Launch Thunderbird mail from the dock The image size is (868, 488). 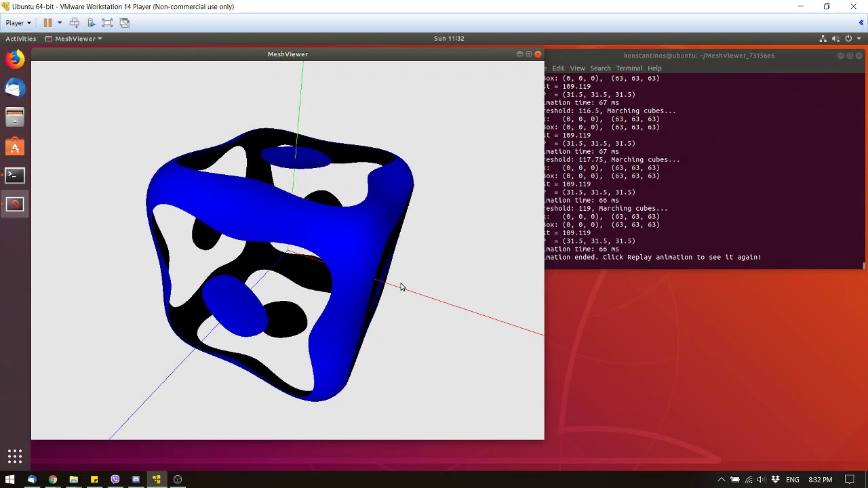(15, 88)
